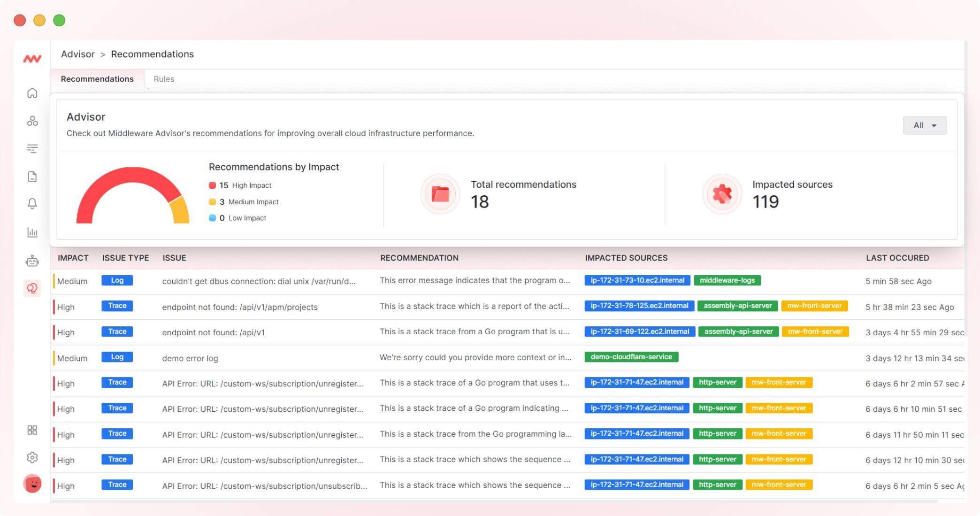Open the settings gear in the sidebar
Viewport: 980px width, 516px height.
coord(32,457)
